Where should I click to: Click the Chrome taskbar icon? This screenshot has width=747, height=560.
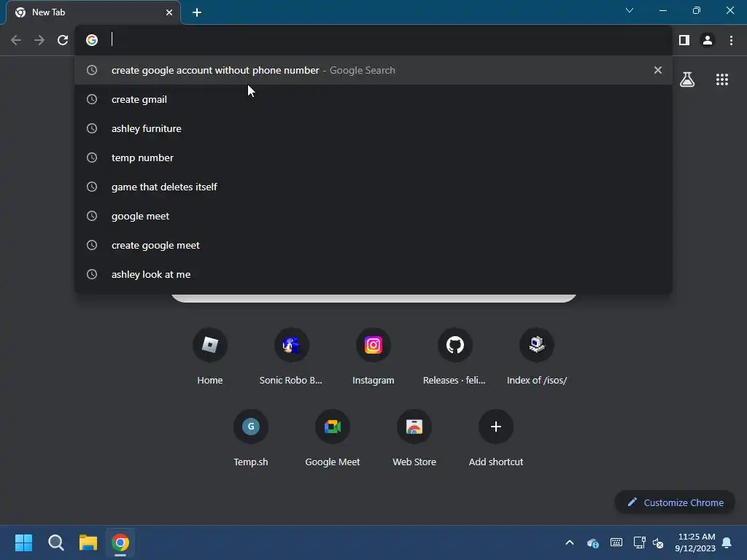(120, 542)
